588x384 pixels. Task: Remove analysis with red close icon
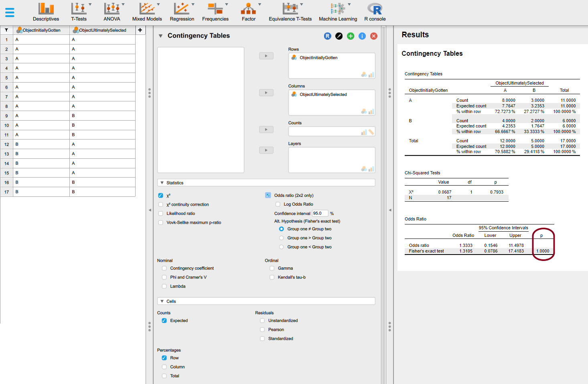pos(374,36)
